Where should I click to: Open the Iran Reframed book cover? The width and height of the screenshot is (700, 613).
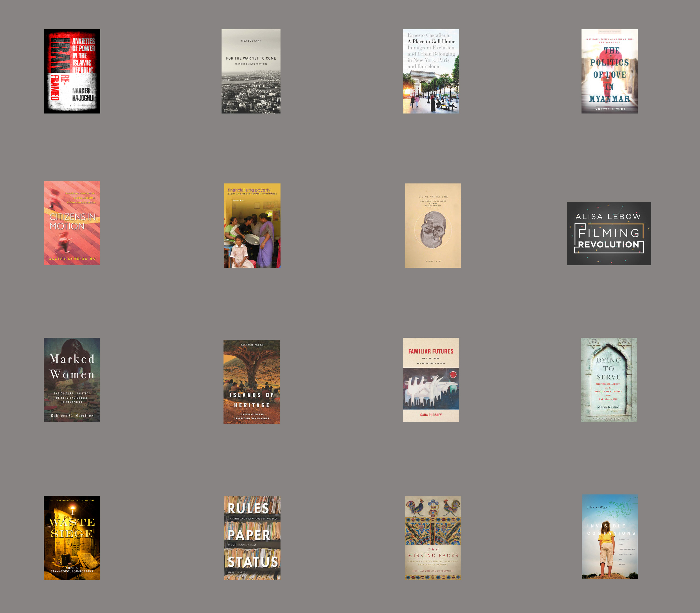tap(72, 71)
